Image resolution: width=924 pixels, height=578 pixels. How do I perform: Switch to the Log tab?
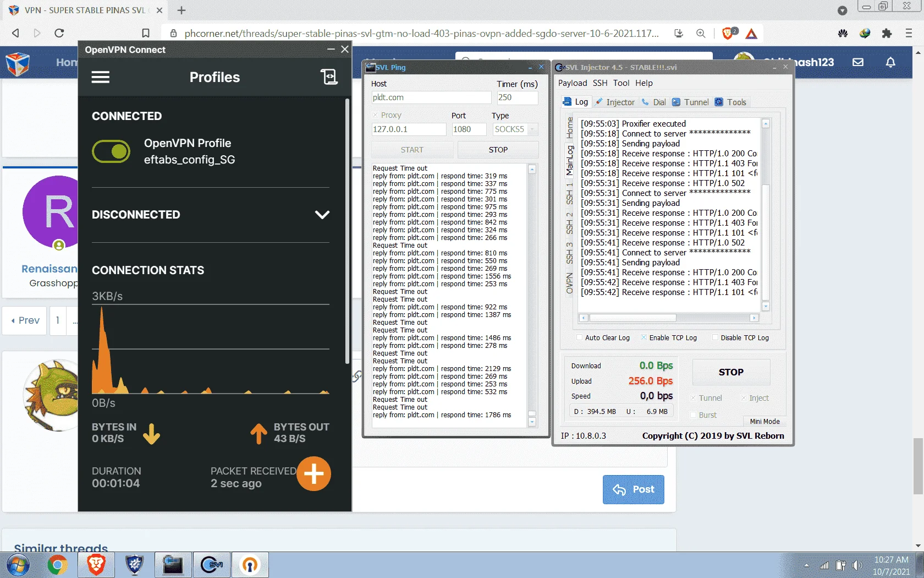pos(575,102)
